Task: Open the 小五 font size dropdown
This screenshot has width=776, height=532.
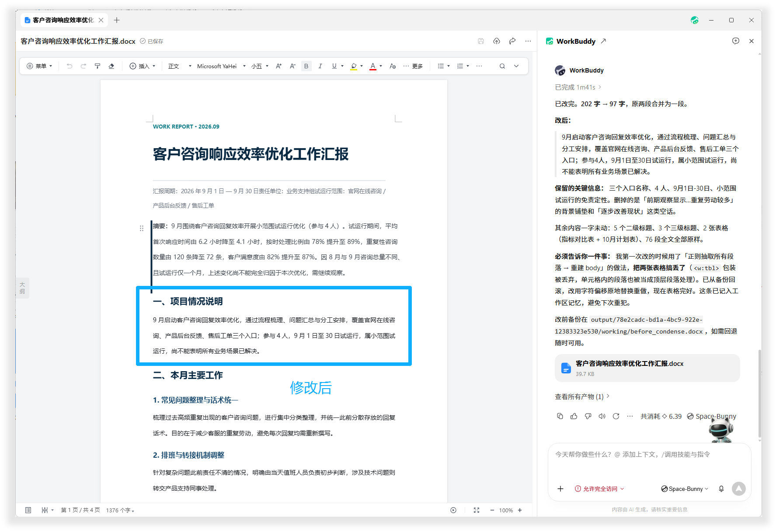Action: pyautogui.click(x=260, y=66)
